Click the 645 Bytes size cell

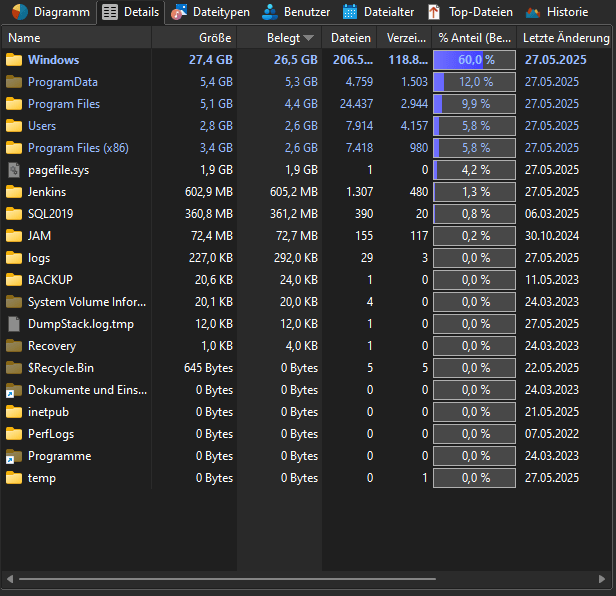(x=209, y=368)
